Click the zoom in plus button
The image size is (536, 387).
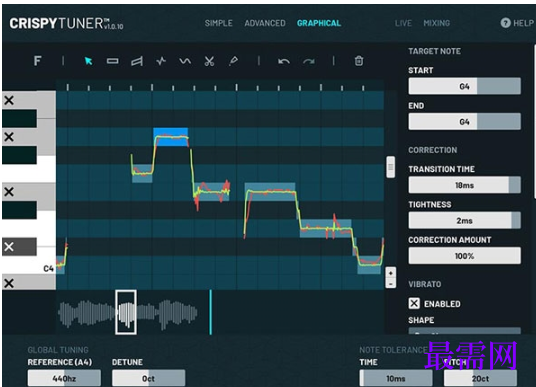point(391,273)
